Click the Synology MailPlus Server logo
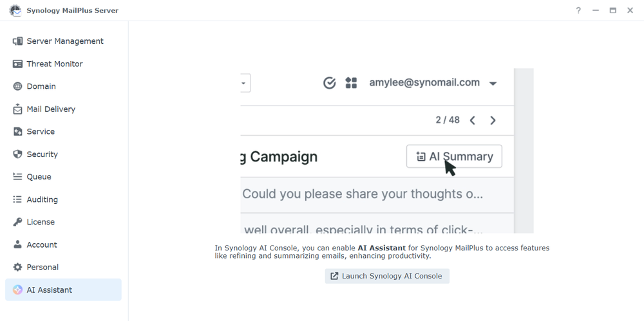Viewport: 644px width, 321px height. point(15,10)
